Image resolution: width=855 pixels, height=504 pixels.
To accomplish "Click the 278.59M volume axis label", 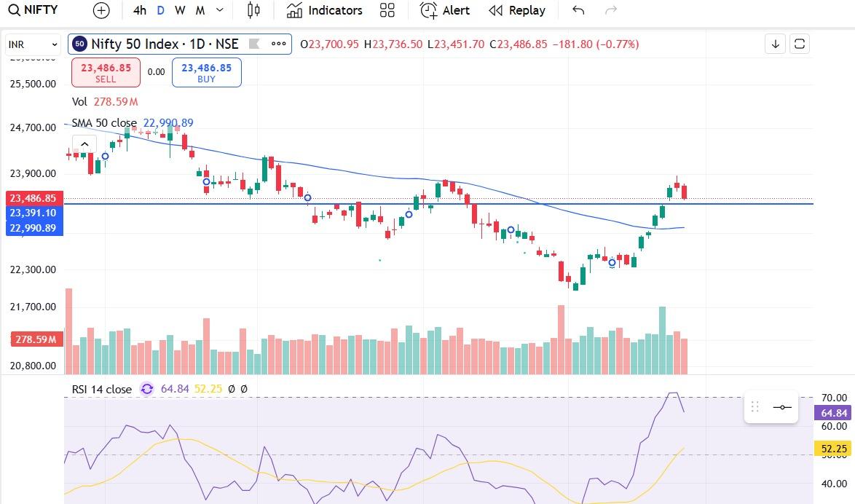I will 36,339.
